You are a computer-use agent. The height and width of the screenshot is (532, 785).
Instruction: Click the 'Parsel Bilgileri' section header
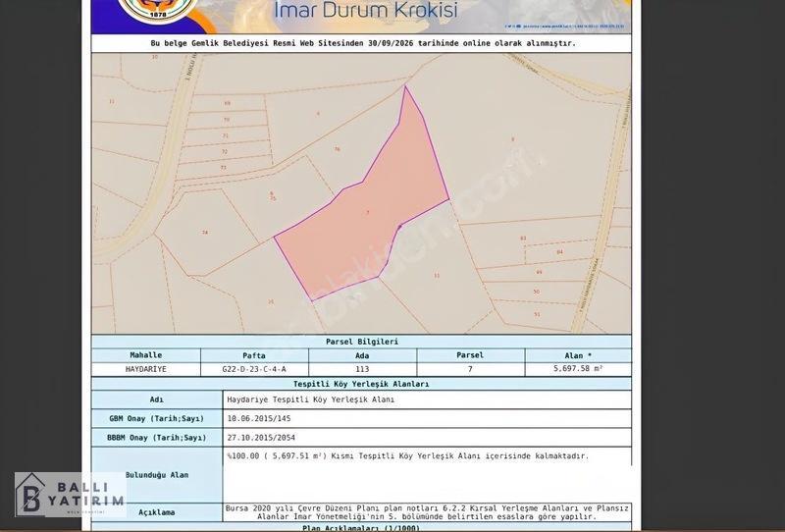coord(361,342)
